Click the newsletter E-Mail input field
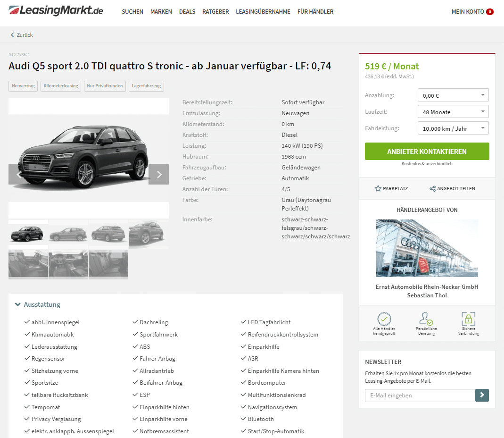The height and width of the screenshot is (438, 504). tap(420, 395)
